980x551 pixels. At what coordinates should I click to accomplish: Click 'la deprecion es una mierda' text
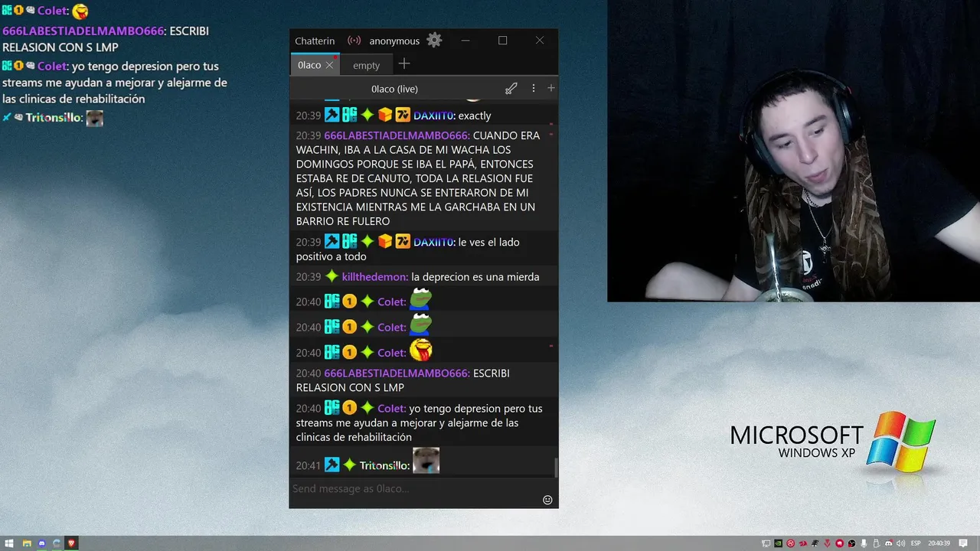[x=475, y=277]
